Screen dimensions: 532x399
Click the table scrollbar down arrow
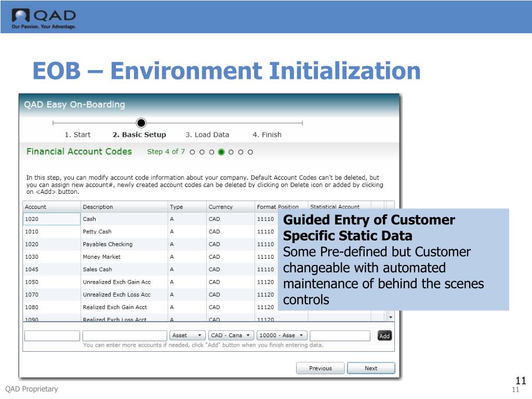pyautogui.click(x=391, y=317)
